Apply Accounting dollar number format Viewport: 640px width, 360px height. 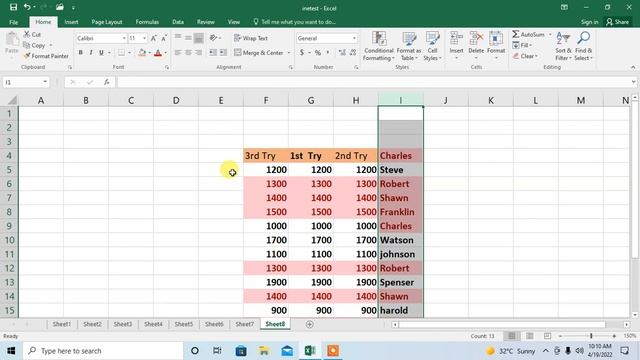(302, 53)
